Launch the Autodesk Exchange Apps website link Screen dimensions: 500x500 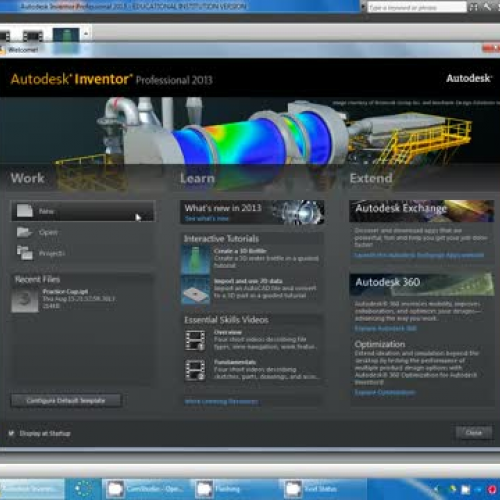[419, 255]
